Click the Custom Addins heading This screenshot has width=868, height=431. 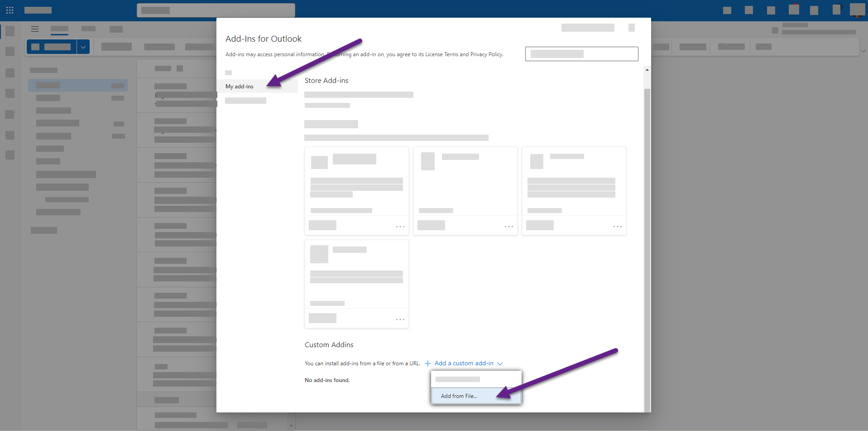coord(329,344)
